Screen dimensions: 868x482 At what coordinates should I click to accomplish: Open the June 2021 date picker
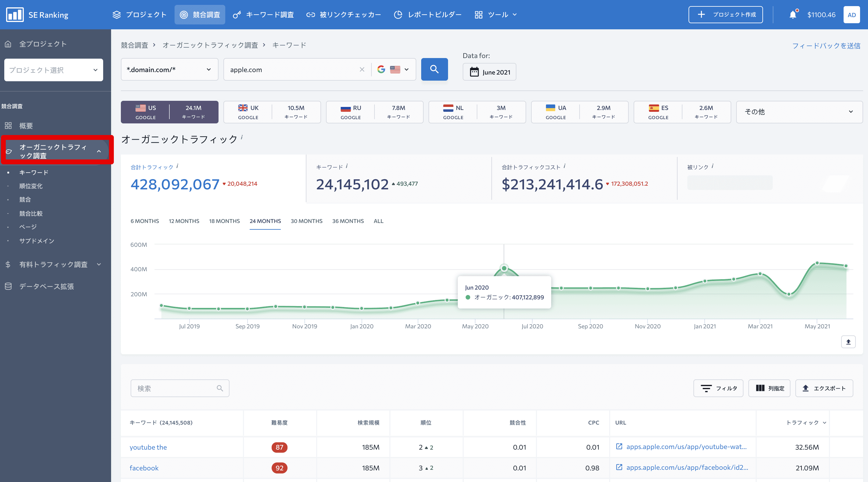point(489,72)
